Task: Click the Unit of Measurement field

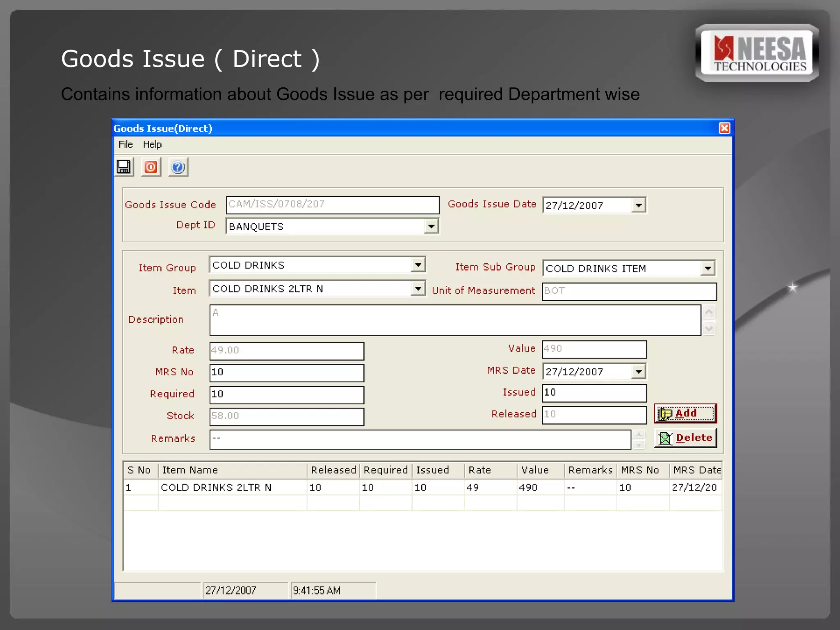Action: pos(629,291)
